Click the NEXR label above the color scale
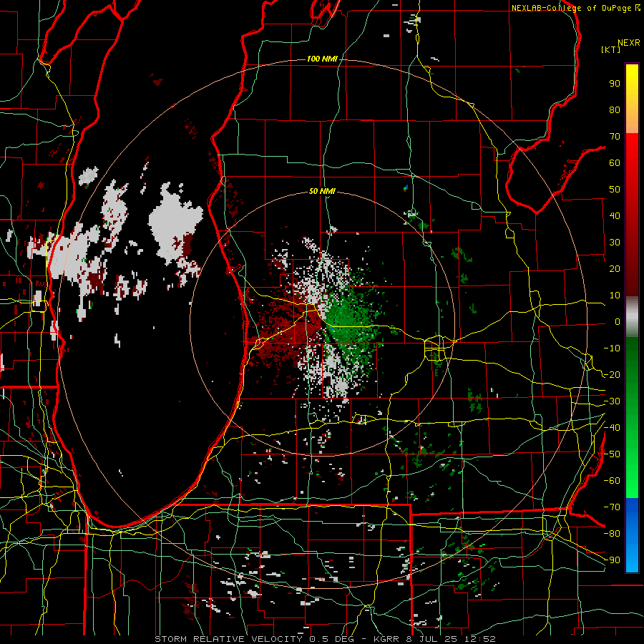The height and width of the screenshot is (644, 644). click(629, 43)
